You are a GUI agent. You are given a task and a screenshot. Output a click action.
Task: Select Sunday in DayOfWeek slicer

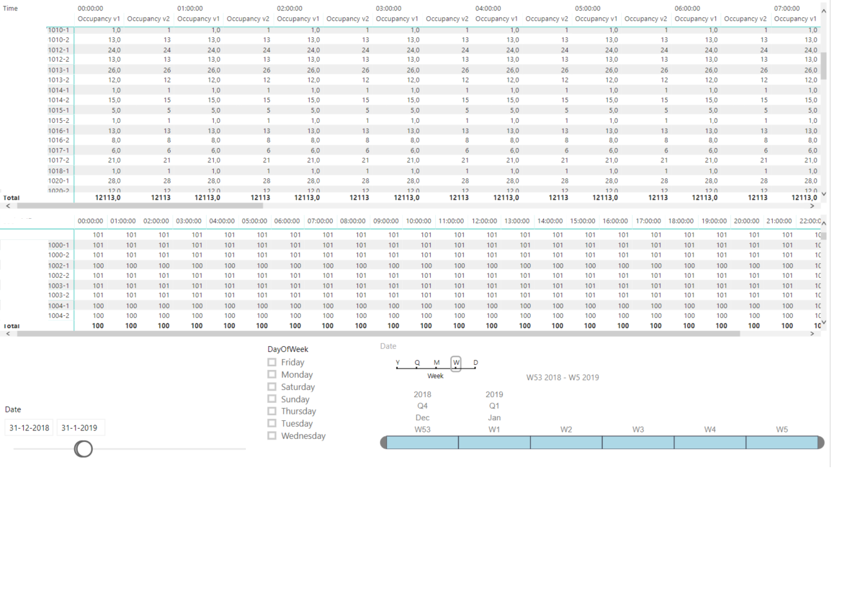272,399
